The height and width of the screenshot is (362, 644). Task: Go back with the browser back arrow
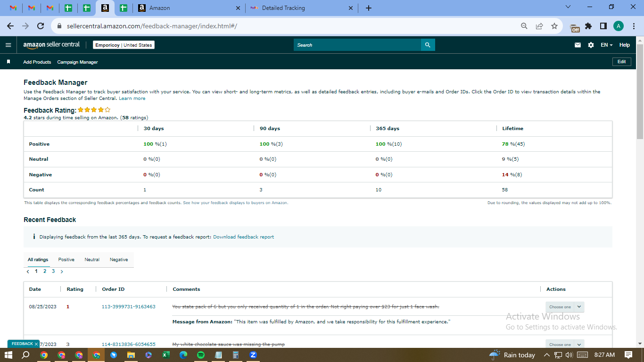[10, 26]
